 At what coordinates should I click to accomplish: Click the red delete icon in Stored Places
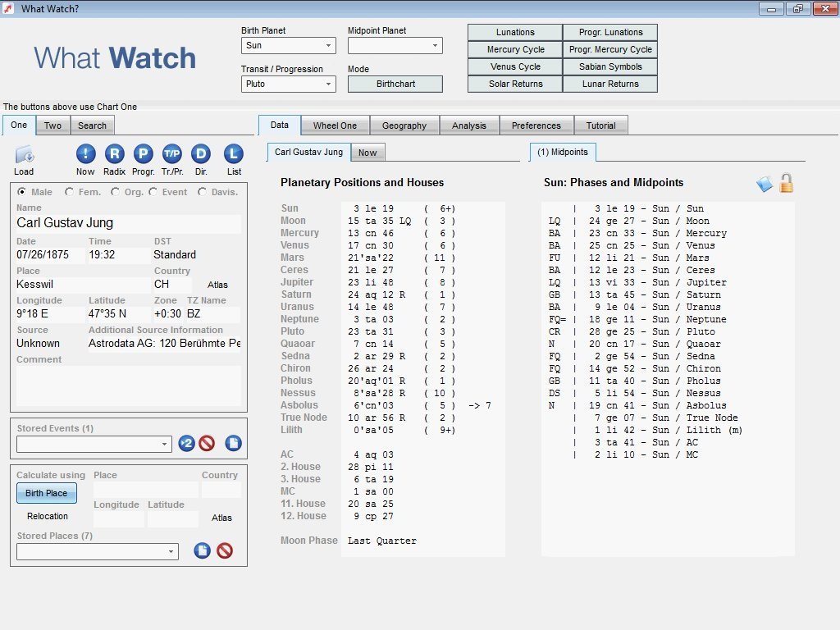pos(225,550)
